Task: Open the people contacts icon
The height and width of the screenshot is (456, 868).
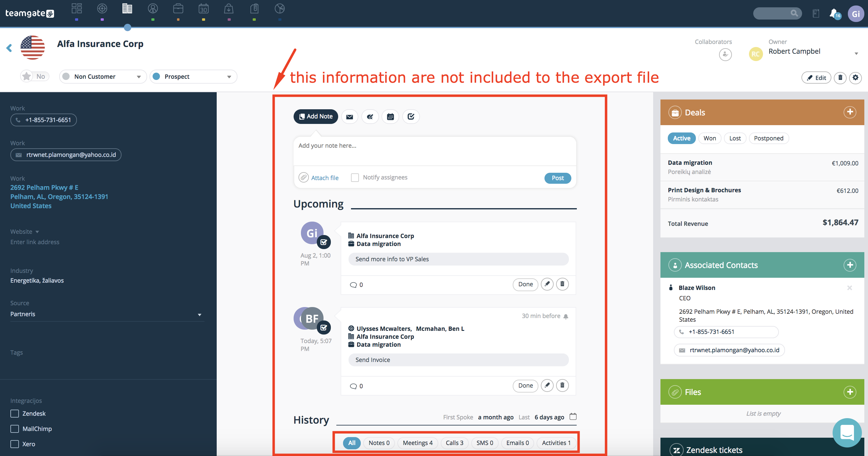Action: pos(153,9)
